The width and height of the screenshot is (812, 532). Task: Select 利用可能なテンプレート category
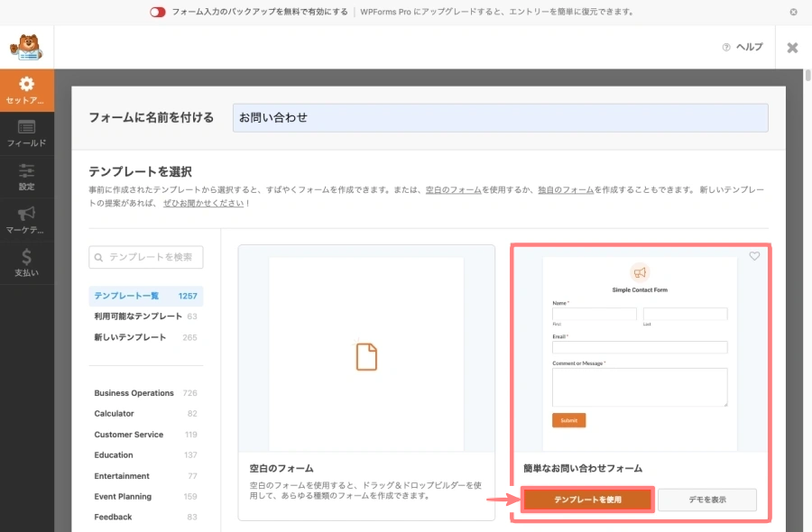[x=146, y=316]
